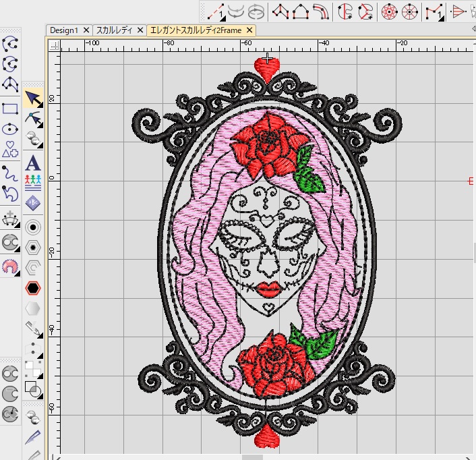
Task: Select the large letter A Text tool
Action: [33, 163]
